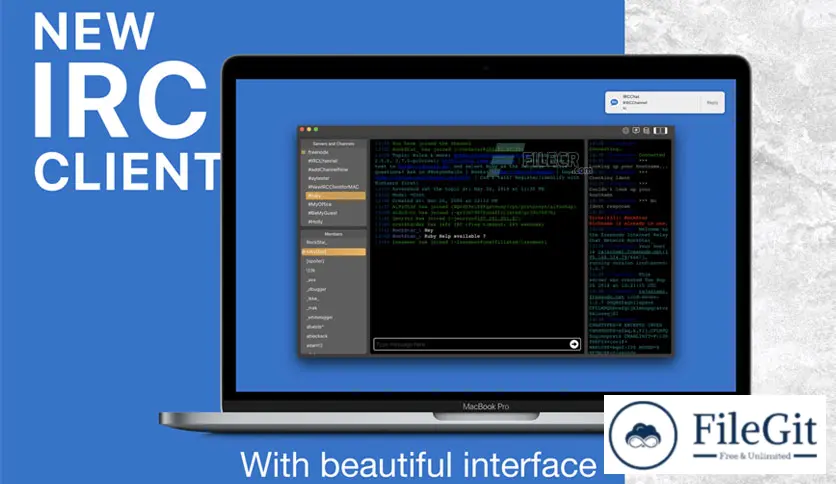Click the 'Ruby Help available ?' message
The image size is (836, 484).
tap(455, 236)
